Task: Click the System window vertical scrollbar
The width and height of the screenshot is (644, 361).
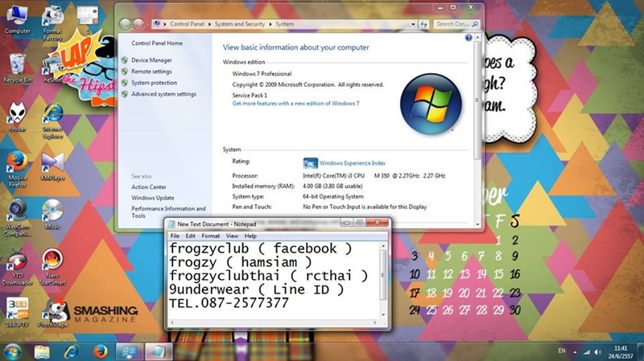Action: 477,131
